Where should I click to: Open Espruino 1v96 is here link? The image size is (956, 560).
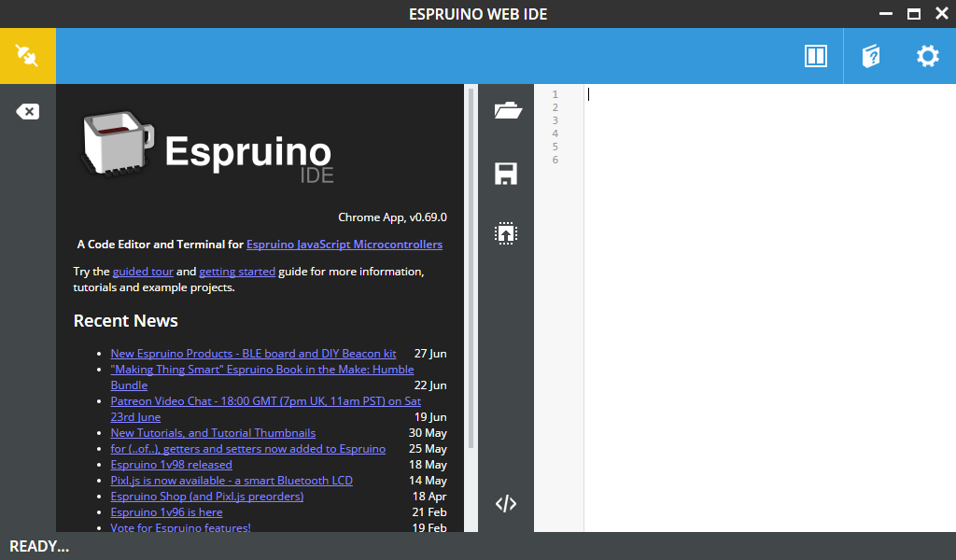[x=166, y=511]
